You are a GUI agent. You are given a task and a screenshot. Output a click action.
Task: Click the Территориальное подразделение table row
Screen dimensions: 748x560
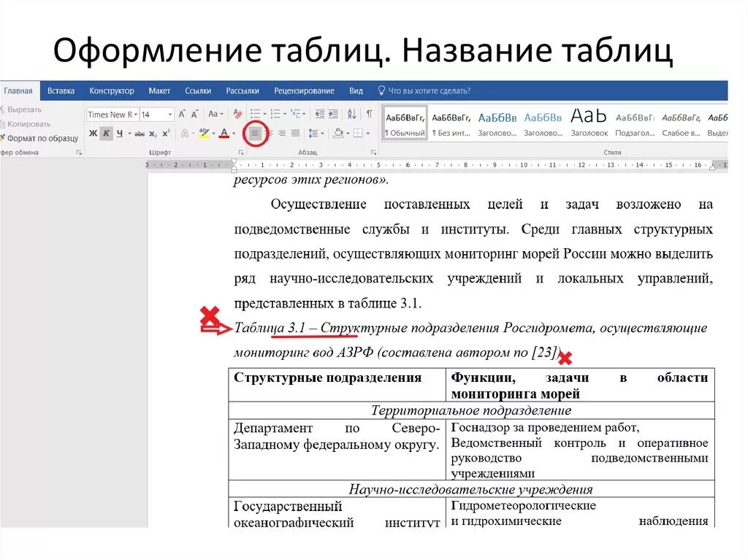tap(471, 410)
